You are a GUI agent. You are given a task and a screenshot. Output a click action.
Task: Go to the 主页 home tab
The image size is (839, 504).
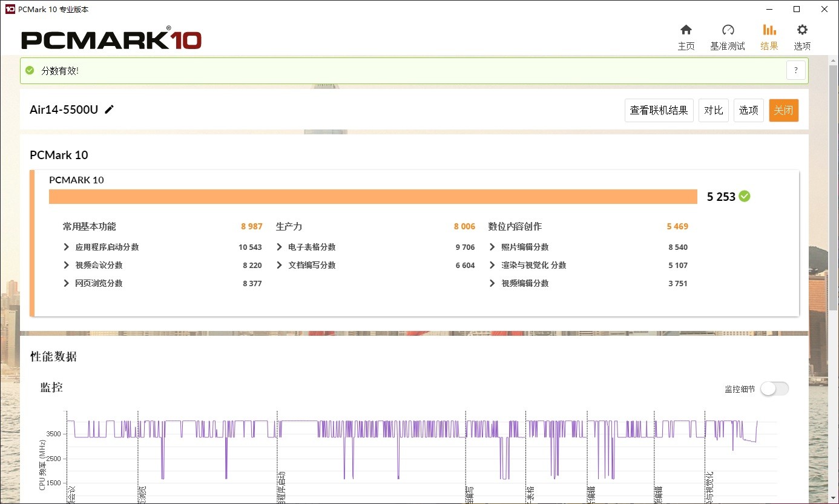686,38
